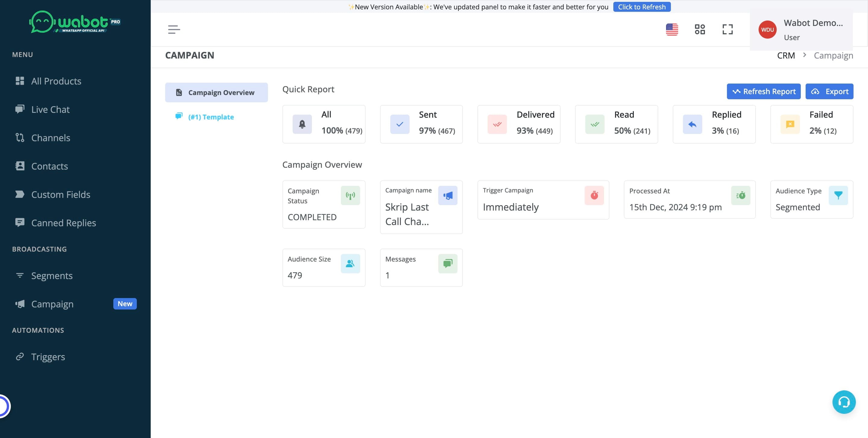The width and height of the screenshot is (868, 438).
Task: Open the apps grid icon
Action: pos(700,29)
